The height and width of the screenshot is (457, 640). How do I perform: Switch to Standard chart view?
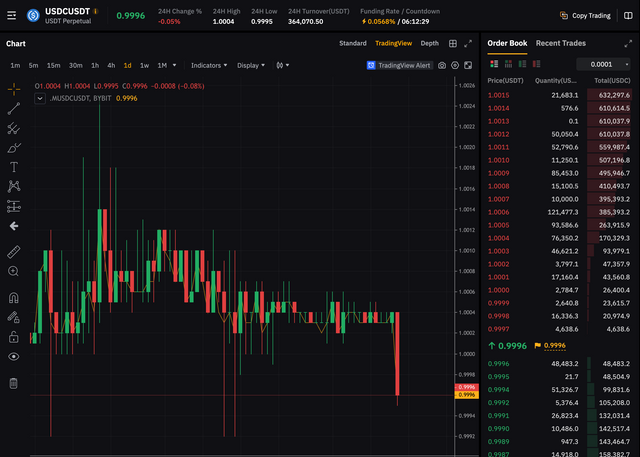pos(353,43)
